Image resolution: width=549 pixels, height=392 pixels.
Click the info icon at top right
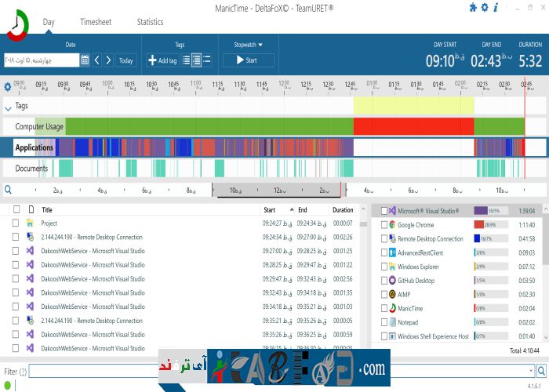(x=496, y=8)
